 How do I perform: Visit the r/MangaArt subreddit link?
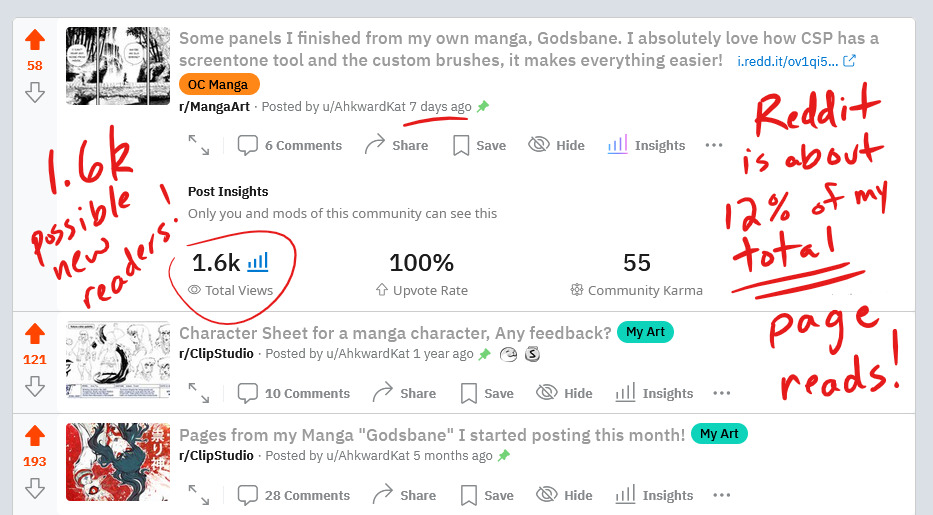click(x=214, y=106)
